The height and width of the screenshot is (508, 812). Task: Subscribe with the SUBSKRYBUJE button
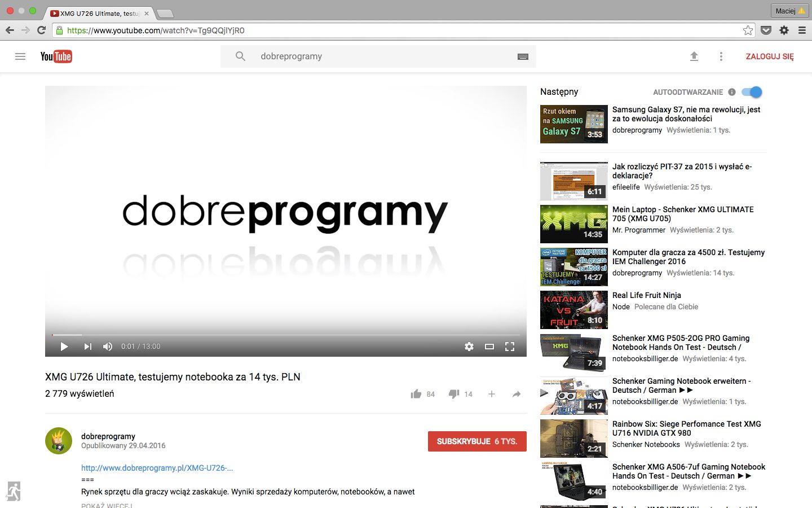(477, 441)
